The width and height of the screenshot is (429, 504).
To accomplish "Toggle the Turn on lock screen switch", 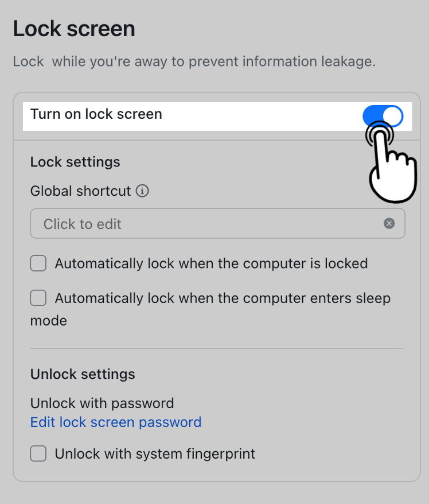I will coord(383,116).
